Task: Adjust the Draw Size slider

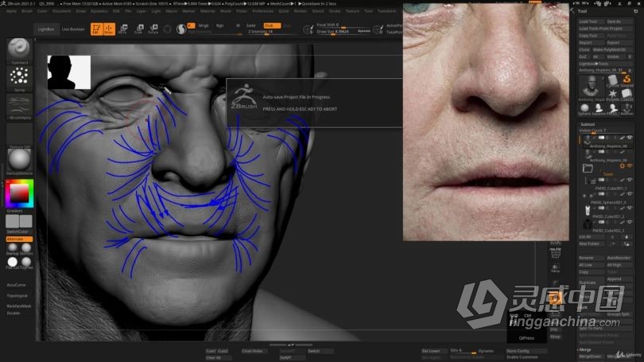Action: (343, 32)
